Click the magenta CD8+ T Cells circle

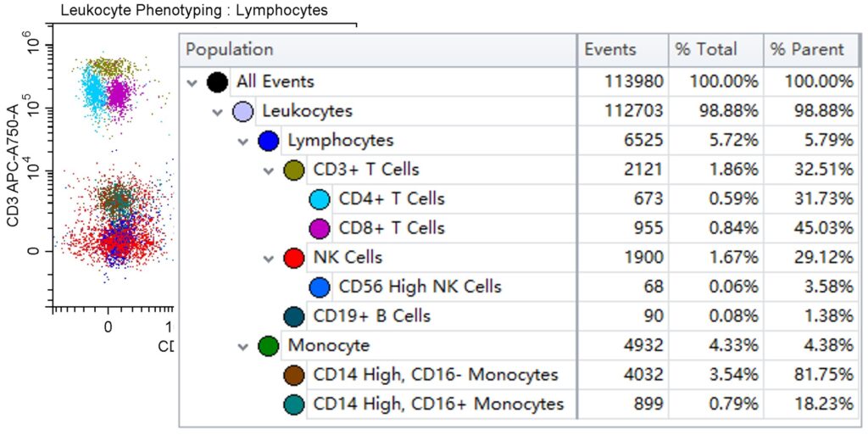[x=320, y=228]
